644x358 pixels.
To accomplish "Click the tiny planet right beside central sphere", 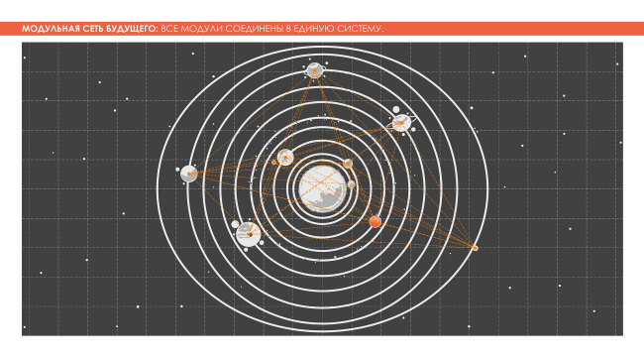I will tap(351, 184).
